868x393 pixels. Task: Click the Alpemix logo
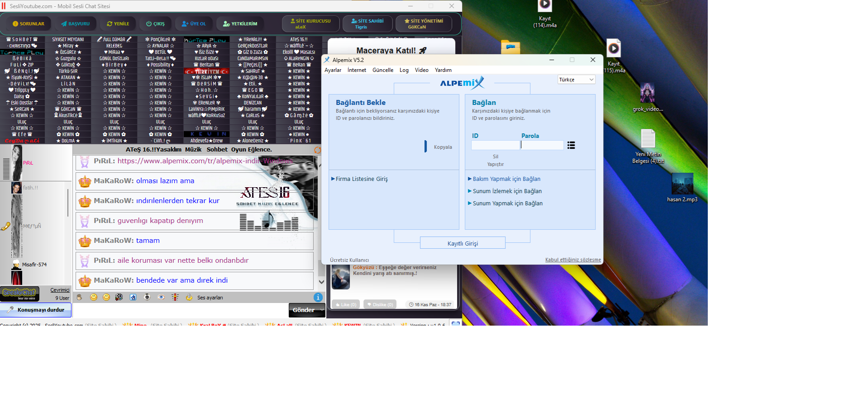click(462, 83)
